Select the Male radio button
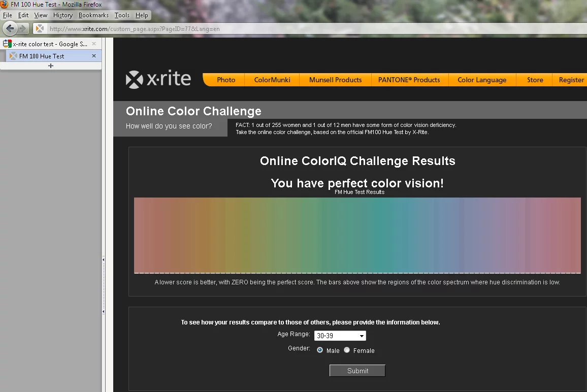The height and width of the screenshot is (392, 587). tap(320, 350)
